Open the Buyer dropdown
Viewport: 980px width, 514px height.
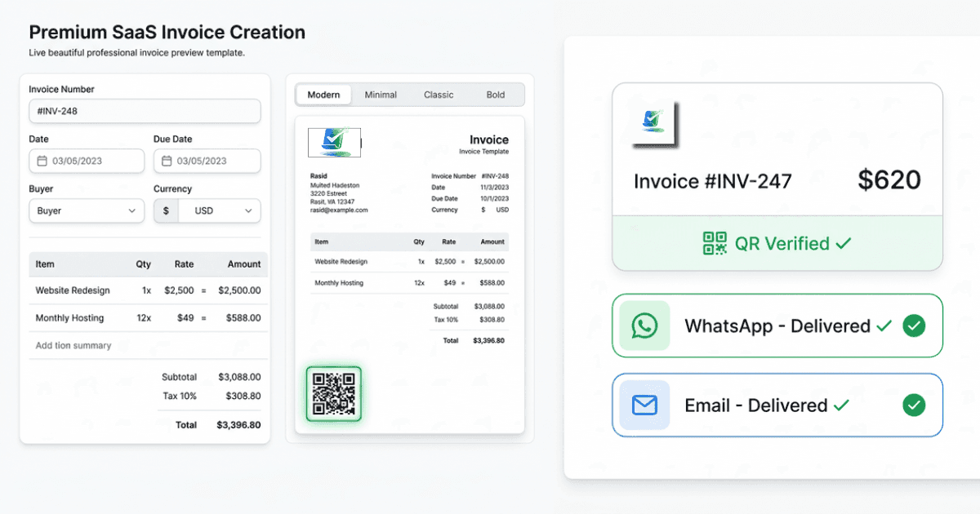[86, 210]
